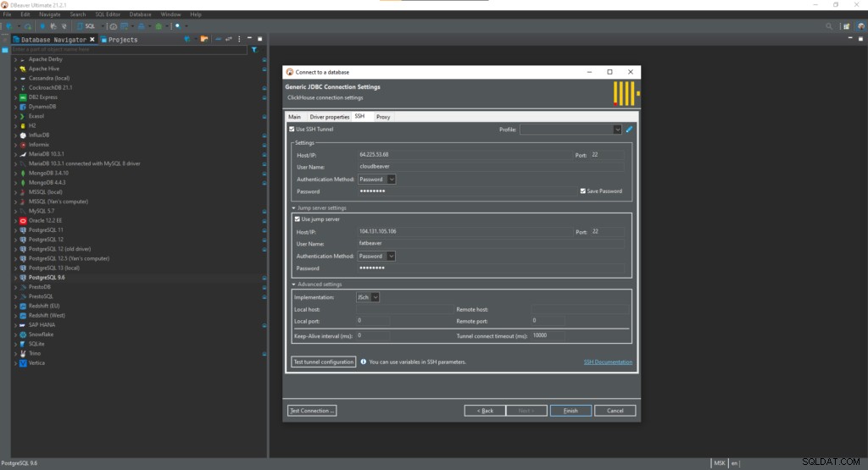The image size is (868, 470).
Task: Expand the Apache Derby tree node
Action: (x=15, y=59)
